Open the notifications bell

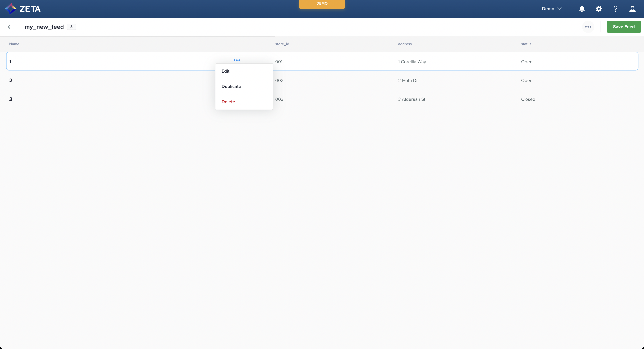(582, 9)
